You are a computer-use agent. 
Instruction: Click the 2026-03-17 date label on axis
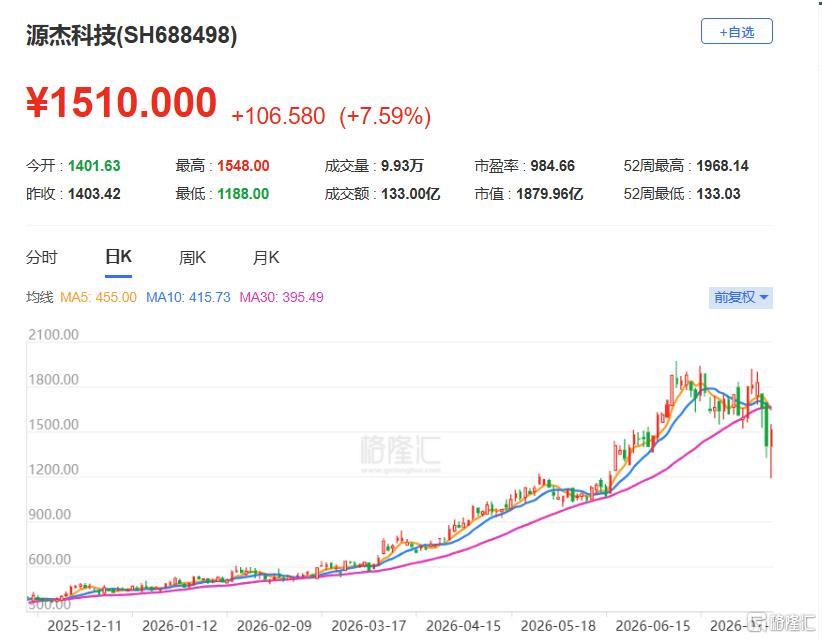click(369, 625)
